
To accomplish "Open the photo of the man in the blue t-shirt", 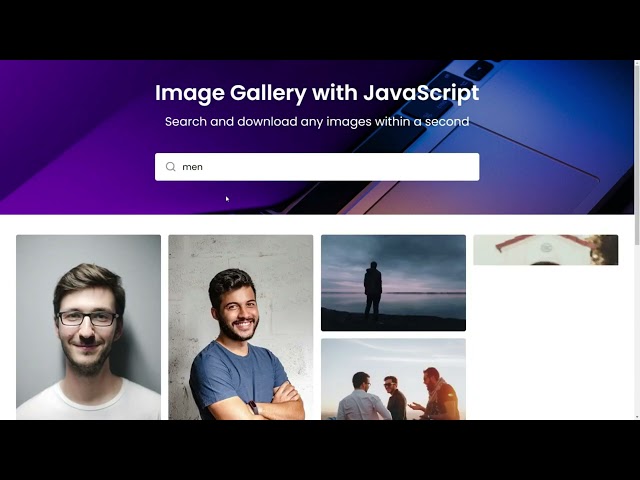I will click(241, 327).
